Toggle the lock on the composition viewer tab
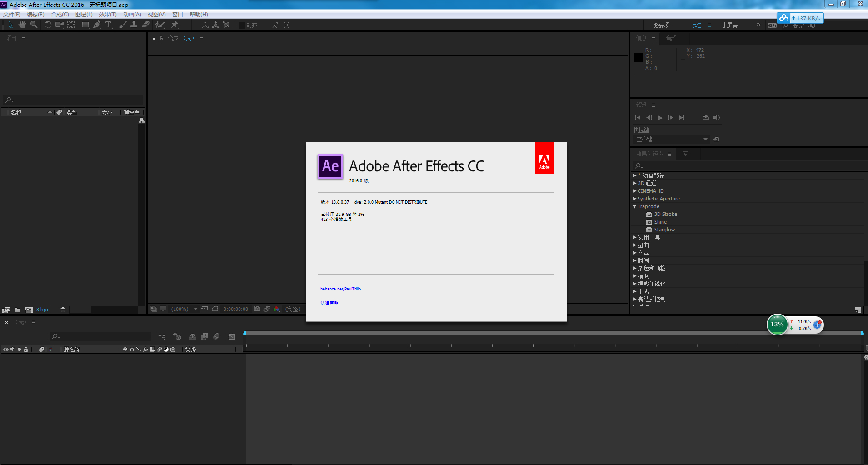The width and height of the screenshot is (868, 465). coord(161,39)
